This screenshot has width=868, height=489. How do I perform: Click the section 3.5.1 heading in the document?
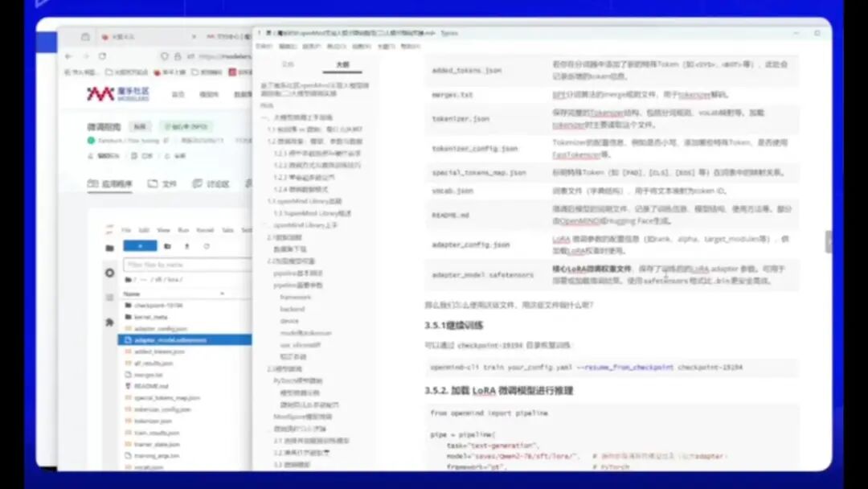click(454, 325)
